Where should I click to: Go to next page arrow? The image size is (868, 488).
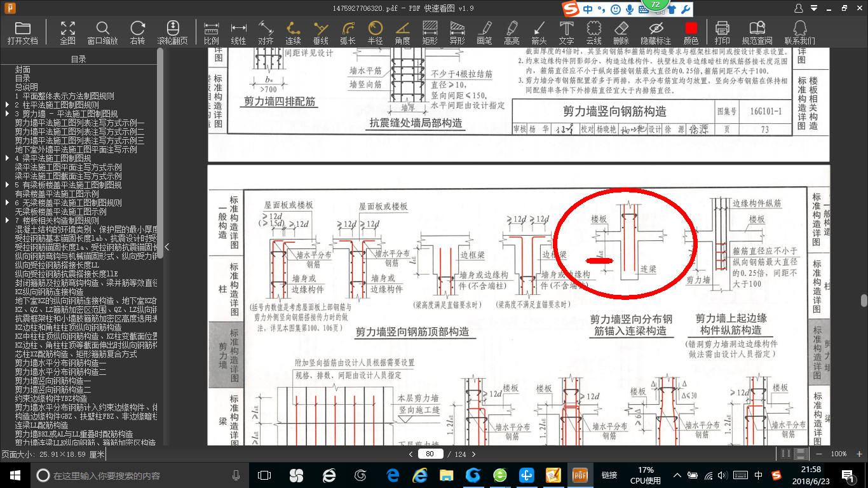click(473, 454)
